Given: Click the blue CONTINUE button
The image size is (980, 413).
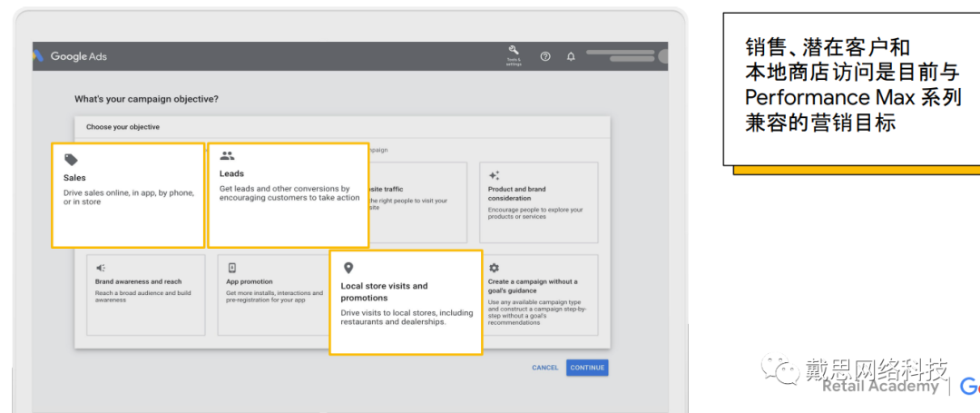Looking at the screenshot, I should [x=587, y=368].
